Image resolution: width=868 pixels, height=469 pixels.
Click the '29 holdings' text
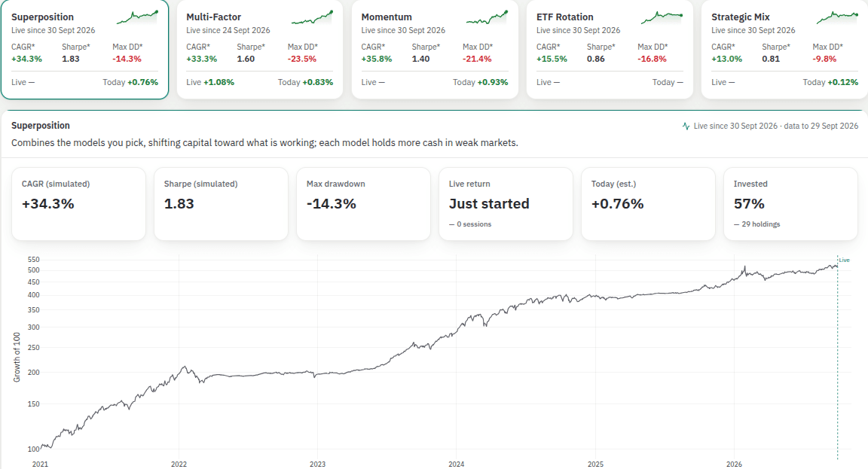760,224
